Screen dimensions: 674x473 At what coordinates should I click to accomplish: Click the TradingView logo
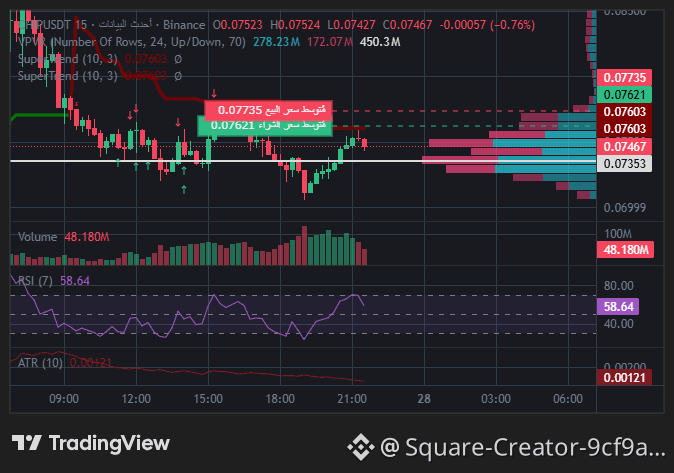tap(91, 443)
